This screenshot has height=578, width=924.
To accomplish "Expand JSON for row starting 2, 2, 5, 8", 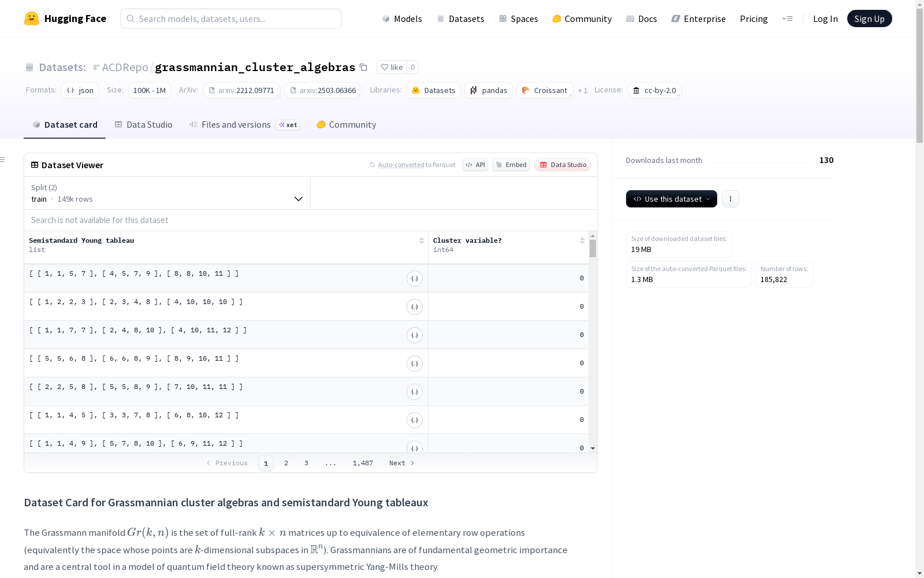I will [415, 392].
